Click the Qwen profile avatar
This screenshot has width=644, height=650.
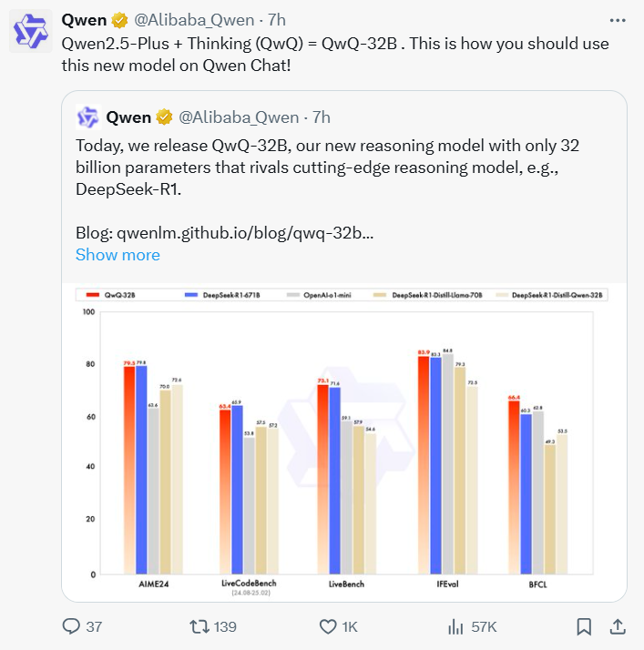(32, 33)
